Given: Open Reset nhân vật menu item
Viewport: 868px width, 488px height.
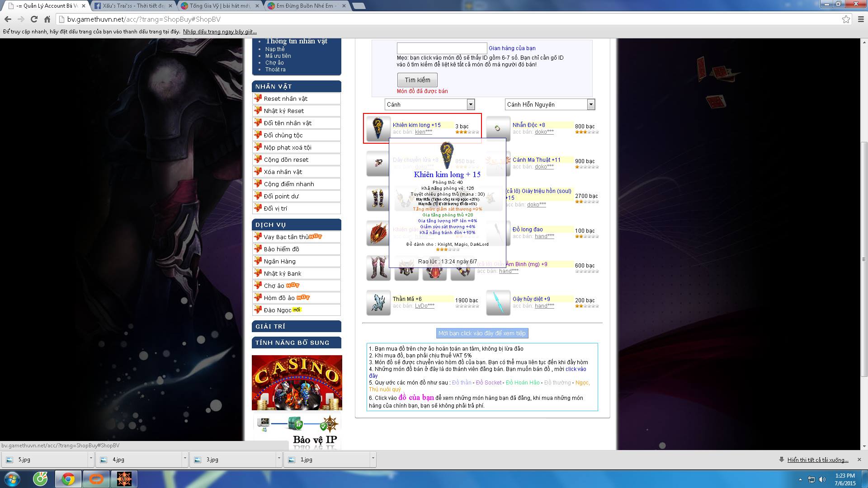Looking at the screenshot, I should click(x=297, y=99).
